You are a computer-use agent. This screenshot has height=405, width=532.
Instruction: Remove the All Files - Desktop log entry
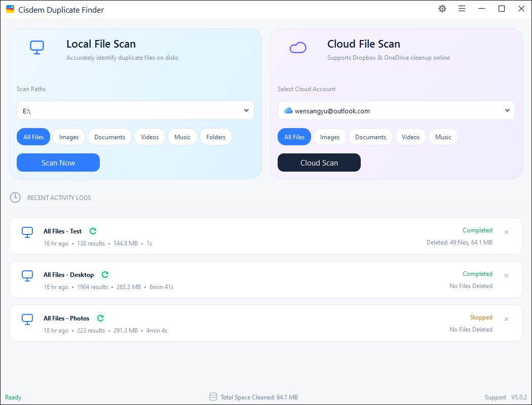click(x=506, y=275)
